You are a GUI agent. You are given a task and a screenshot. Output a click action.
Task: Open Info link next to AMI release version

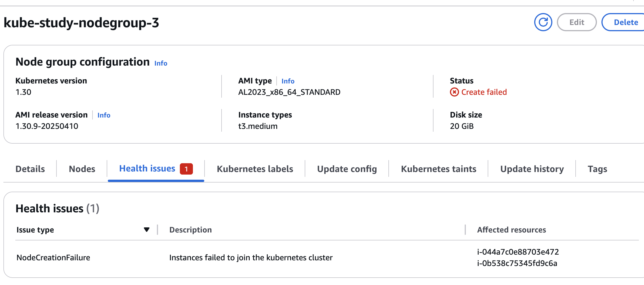click(104, 115)
